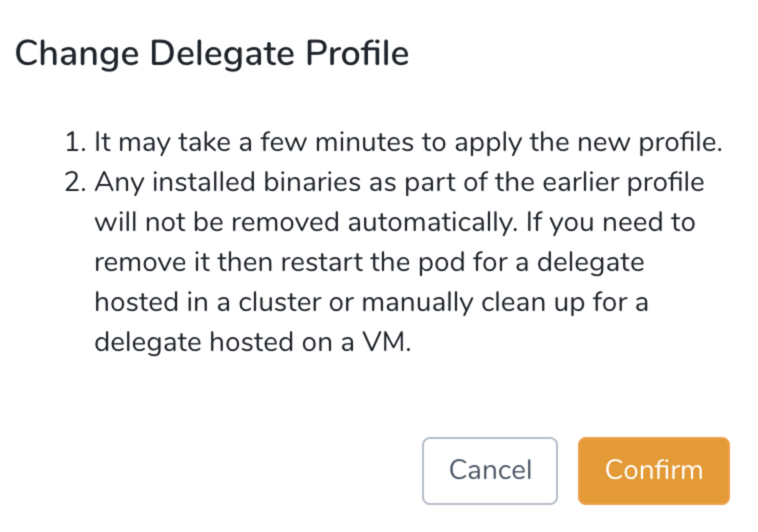
Task: Click the word 'Profile' in the dialog title
Action: (x=357, y=52)
